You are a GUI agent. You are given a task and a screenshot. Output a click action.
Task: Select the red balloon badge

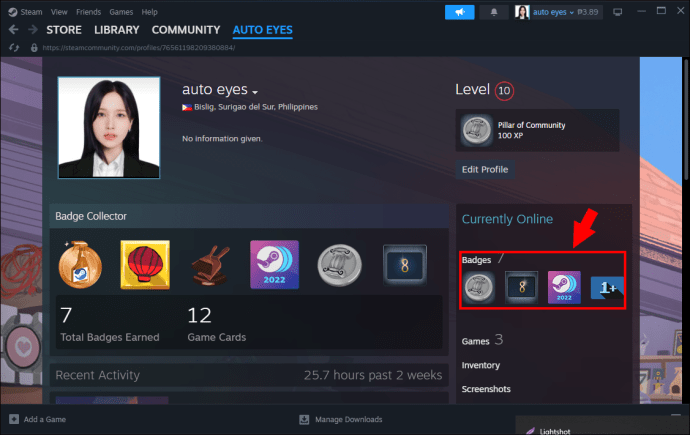[x=145, y=264]
